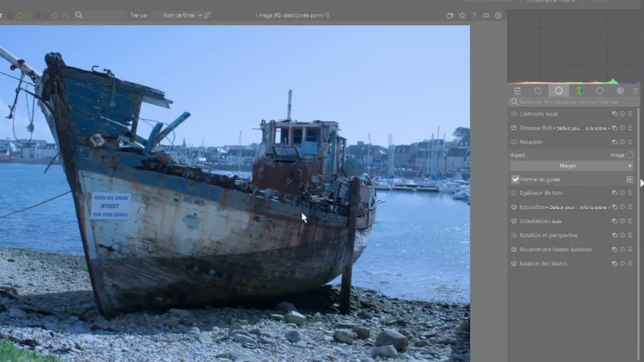Click the filmstrip search magnifier icon
This screenshot has height=362, width=644.
pos(79,16)
